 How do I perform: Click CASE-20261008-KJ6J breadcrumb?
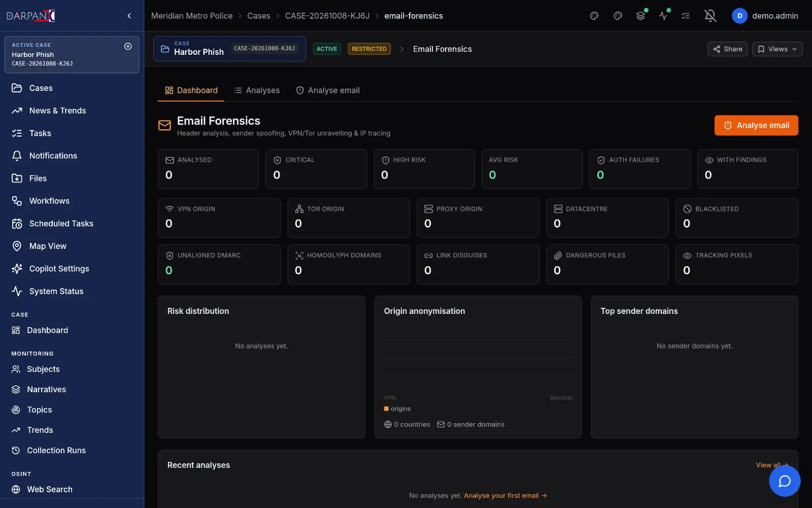pos(327,16)
